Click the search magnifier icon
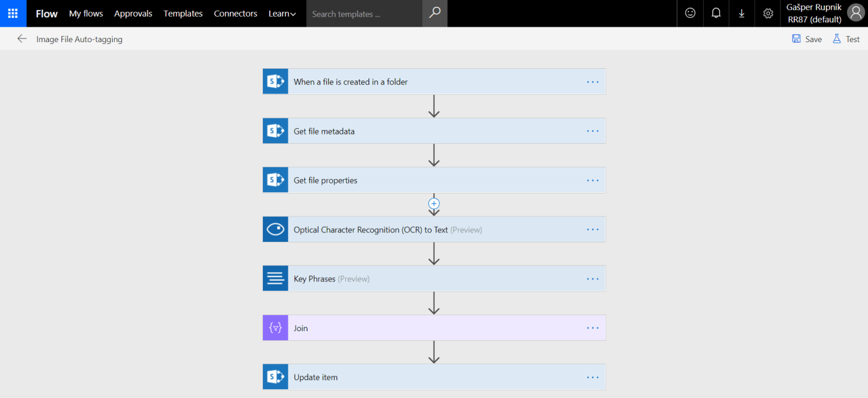This screenshot has height=398, width=868. point(435,13)
